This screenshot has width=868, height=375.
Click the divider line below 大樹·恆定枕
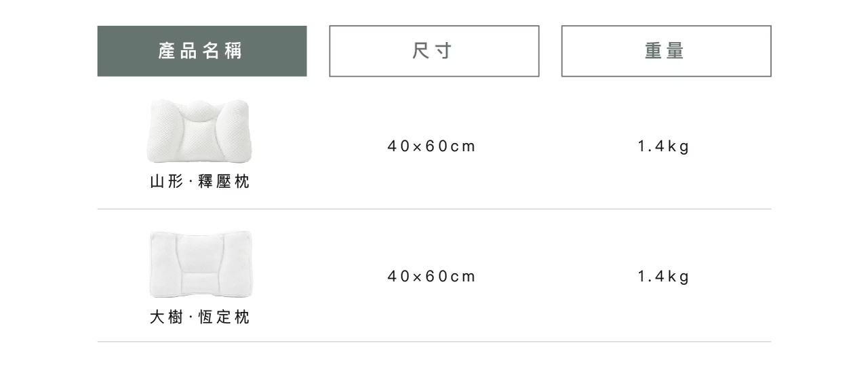coord(434,341)
